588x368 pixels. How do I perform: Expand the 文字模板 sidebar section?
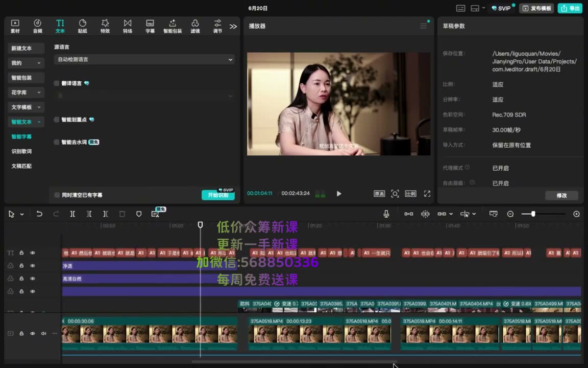(26, 107)
